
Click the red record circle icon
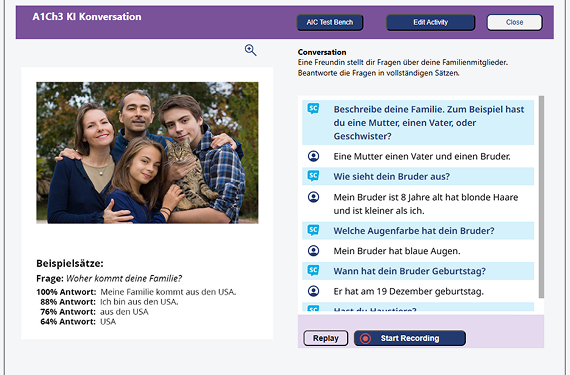click(x=365, y=338)
